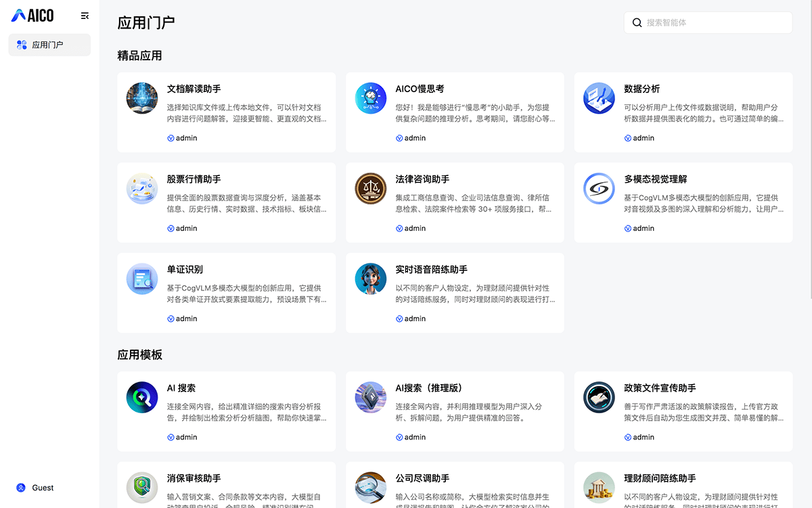Click admin author under 法律咨询助手
812x508 pixels.
point(411,228)
